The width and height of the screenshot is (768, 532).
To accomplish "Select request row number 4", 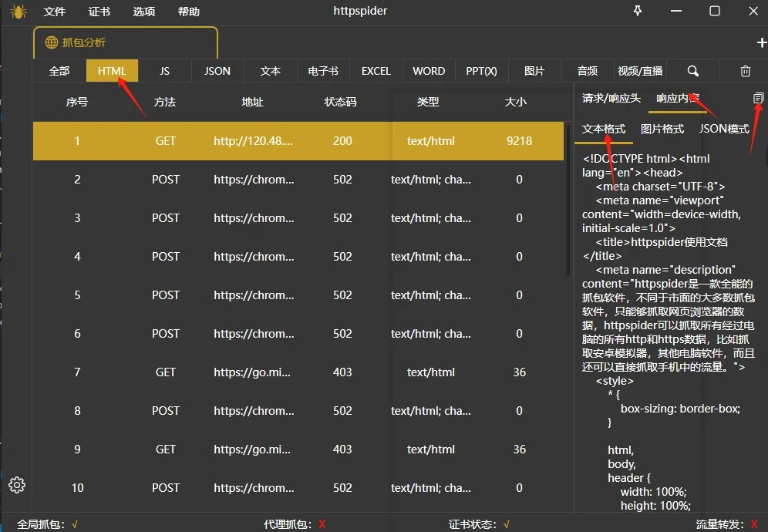I will (x=298, y=257).
